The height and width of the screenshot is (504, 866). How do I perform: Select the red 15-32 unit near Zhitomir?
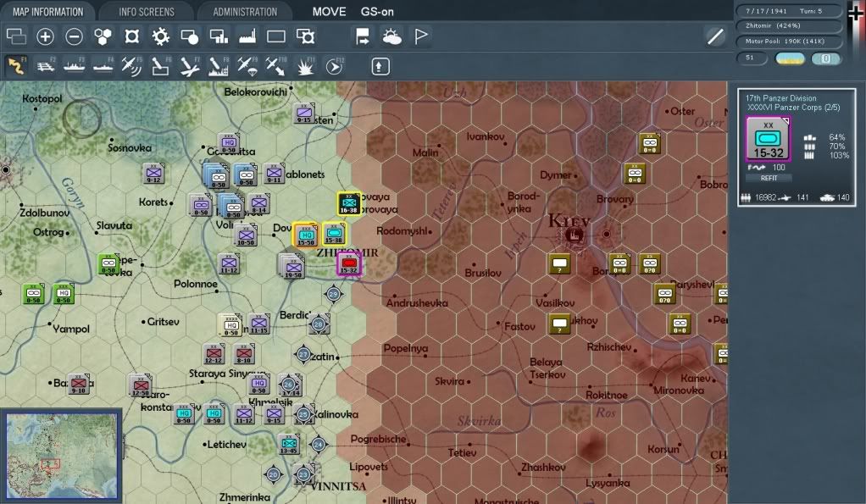tap(348, 264)
